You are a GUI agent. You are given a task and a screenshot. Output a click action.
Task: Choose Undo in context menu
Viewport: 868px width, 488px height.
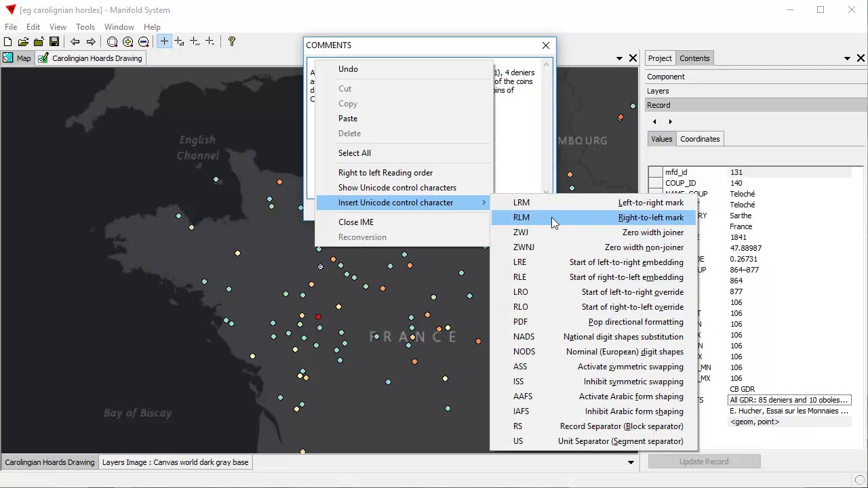404,69
